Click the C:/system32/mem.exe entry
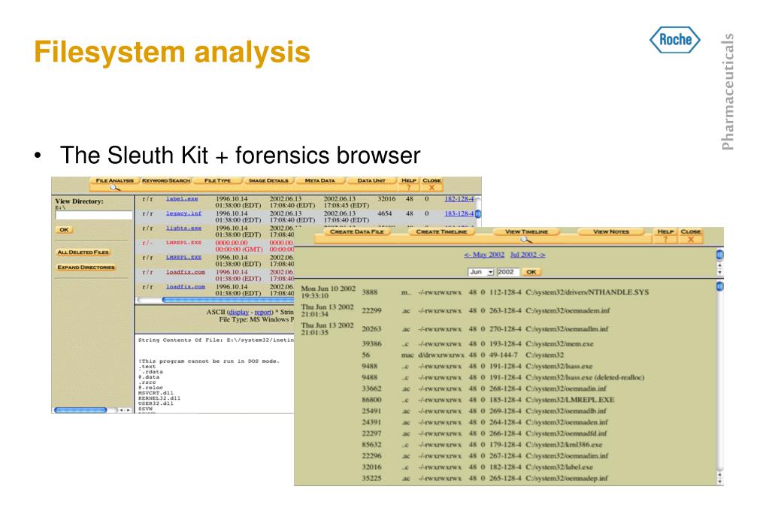This screenshot has width=769, height=532. click(559, 343)
